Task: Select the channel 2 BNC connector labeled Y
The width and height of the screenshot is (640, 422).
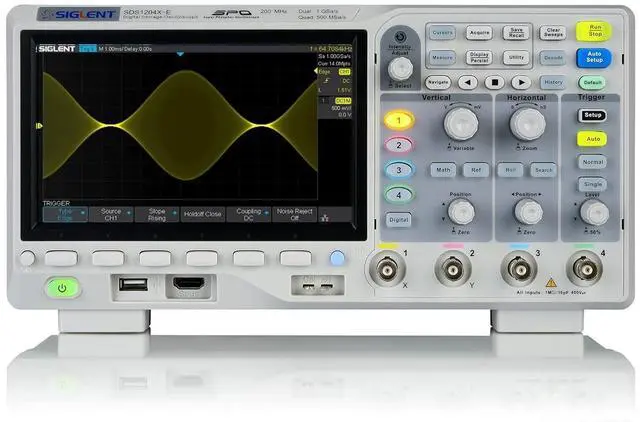Action: coord(453,269)
